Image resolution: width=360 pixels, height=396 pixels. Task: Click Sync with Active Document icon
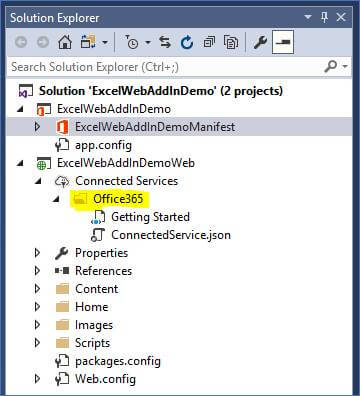coord(165,42)
